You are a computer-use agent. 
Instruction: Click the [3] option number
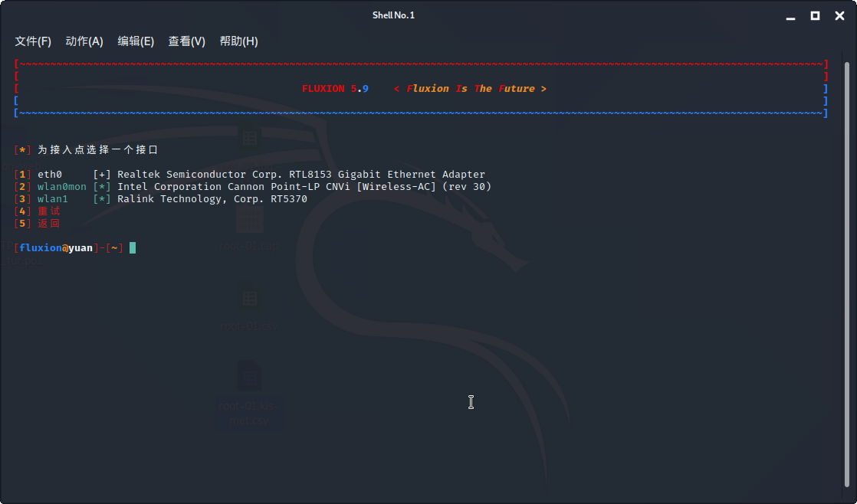tap(22, 198)
